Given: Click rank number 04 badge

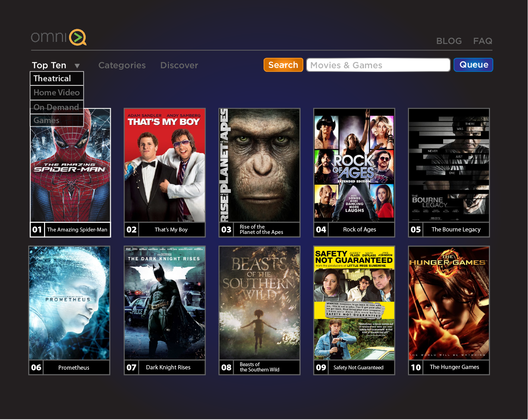Looking at the screenshot, I should pyautogui.click(x=321, y=230).
